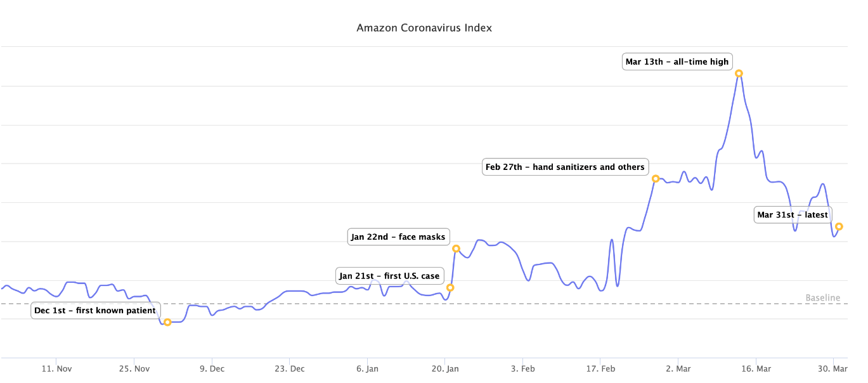This screenshot has width=868, height=383.
Task: Select the "Mar 13th – all-time high" annotation label
Action: click(x=677, y=62)
